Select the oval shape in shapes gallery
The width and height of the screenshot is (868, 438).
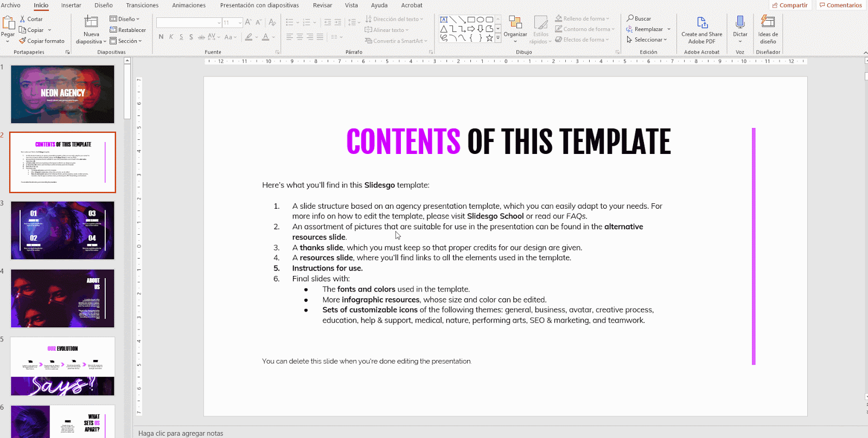click(480, 20)
